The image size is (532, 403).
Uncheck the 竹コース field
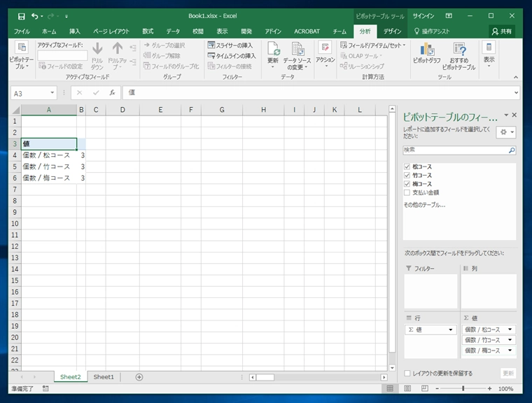(x=407, y=176)
